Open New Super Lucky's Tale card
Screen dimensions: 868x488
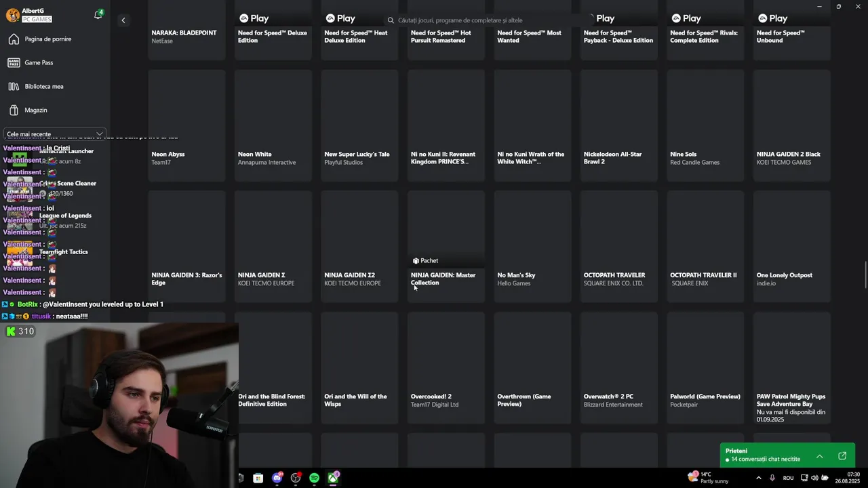click(x=359, y=125)
